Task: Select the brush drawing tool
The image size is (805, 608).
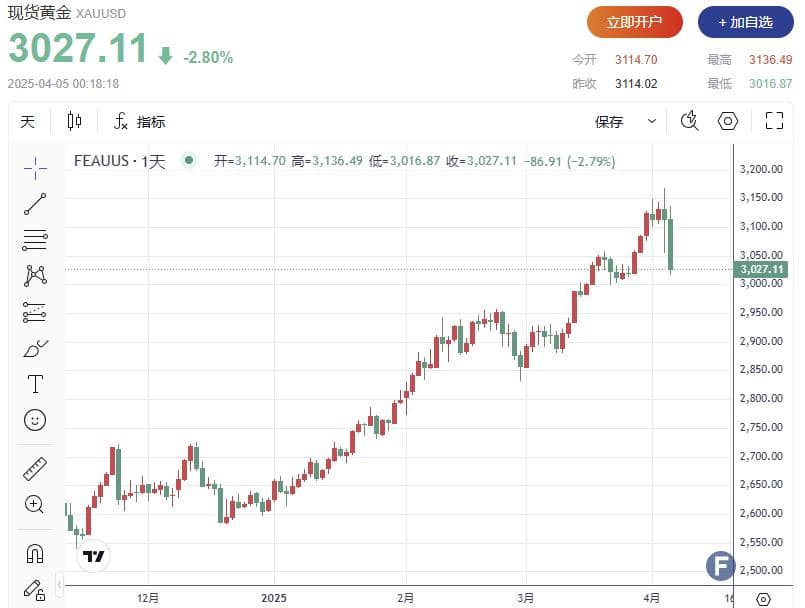Action: tap(35, 348)
